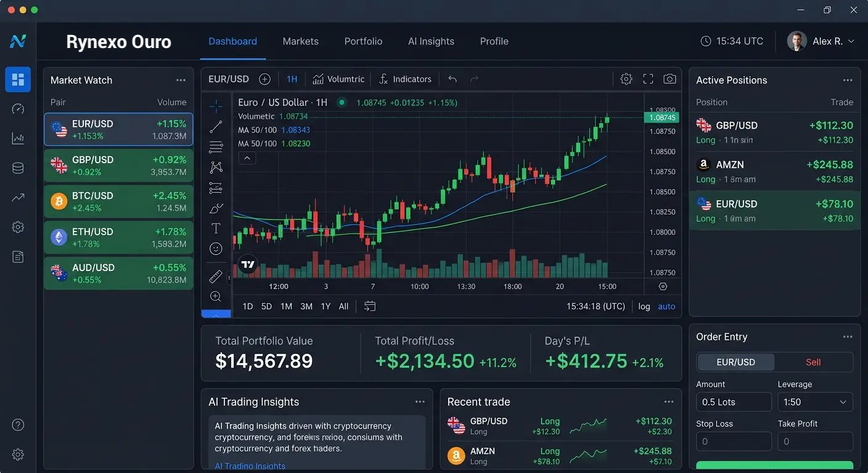The width and height of the screenshot is (868, 473).
Task: Click the 1.08745 price label on axis
Action: click(661, 118)
